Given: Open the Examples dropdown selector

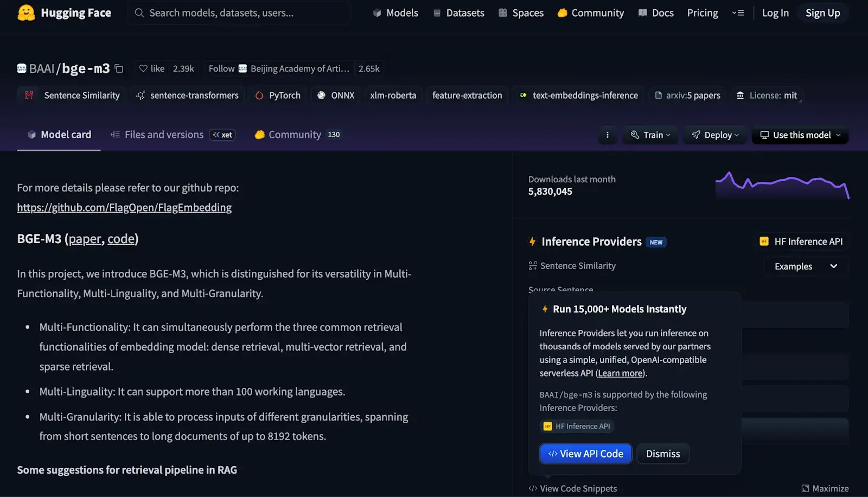Looking at the screenshot, I should [805, 266].
